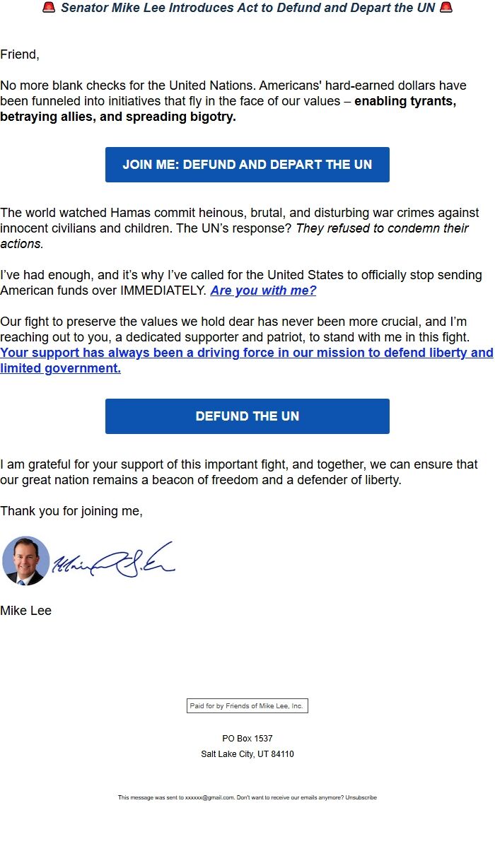
Task: Follow the "Your support has always been" link
Action: point(247,353)
